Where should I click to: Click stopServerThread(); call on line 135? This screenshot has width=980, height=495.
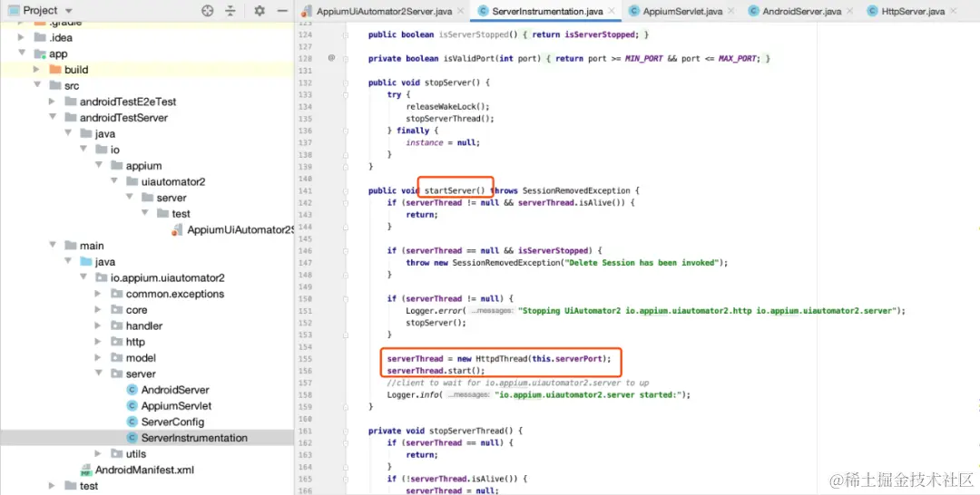point(450,119)
